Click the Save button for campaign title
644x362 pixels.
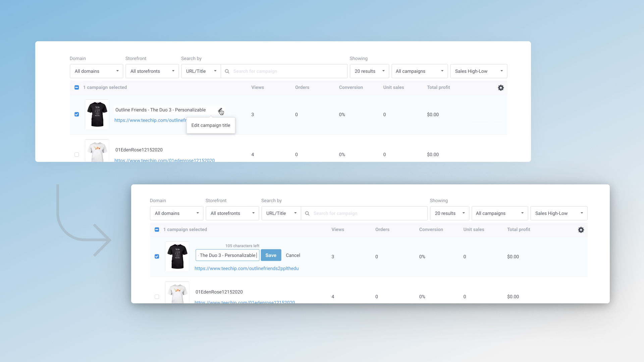(271, 255)
